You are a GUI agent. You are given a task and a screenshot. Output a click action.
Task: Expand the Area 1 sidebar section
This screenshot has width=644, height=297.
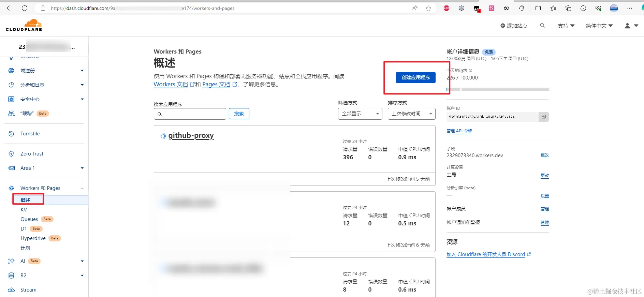(82, 168)
